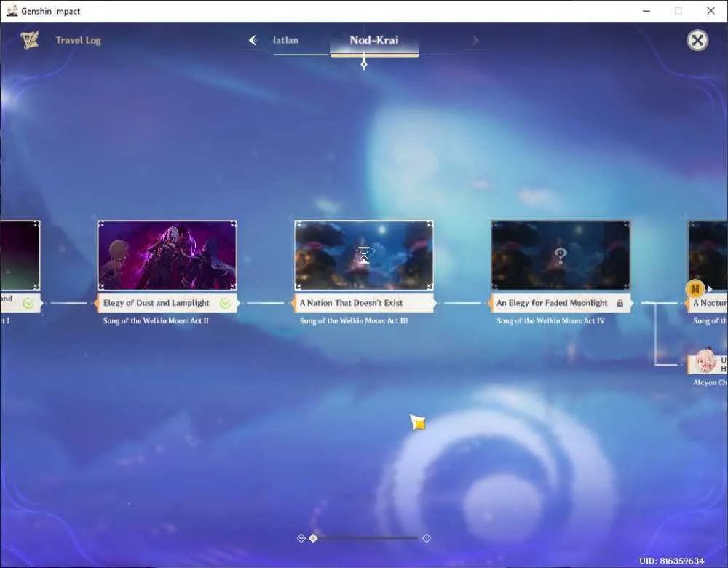Click green checkmark on Elegy of Dust and Lamplight

click(225, 303)
